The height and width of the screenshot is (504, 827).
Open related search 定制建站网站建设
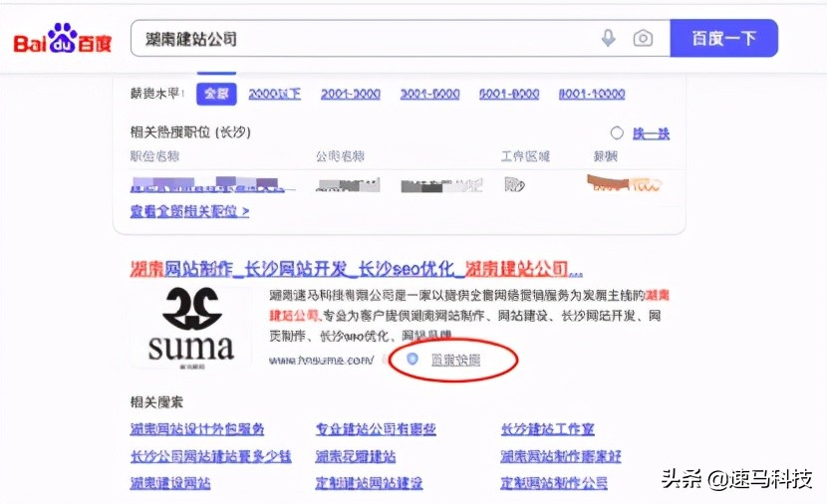point(369,482)
